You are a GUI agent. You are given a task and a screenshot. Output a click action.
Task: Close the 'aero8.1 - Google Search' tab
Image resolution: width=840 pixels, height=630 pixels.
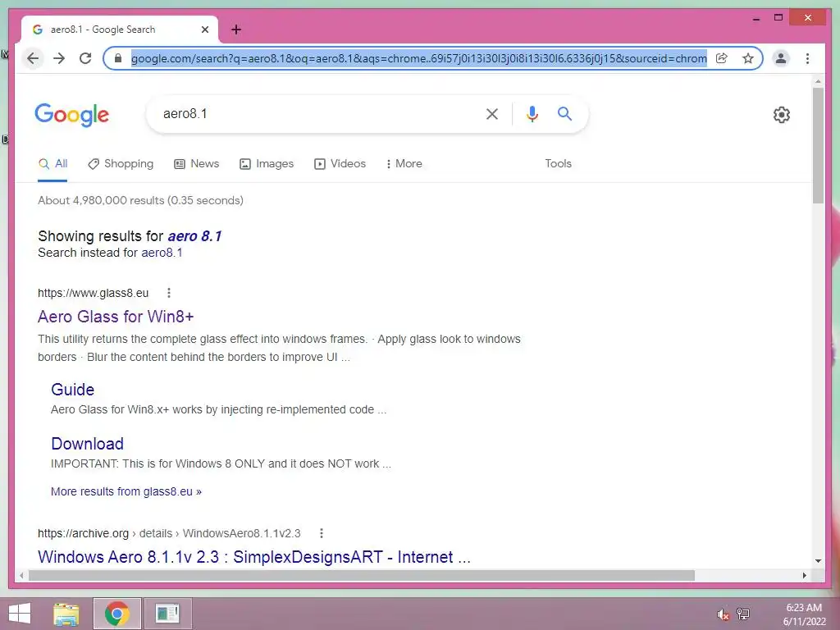pos(204,30)
